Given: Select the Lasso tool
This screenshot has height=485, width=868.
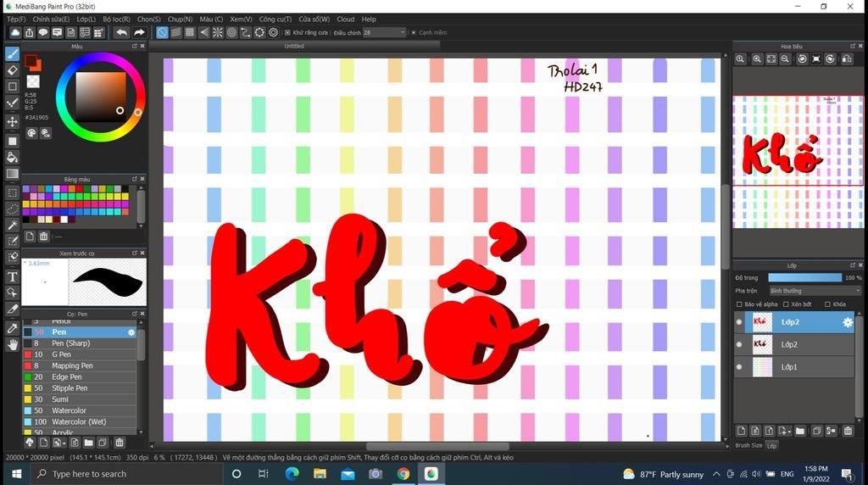Looking at the screenshot, I should (x=12, y=209).
